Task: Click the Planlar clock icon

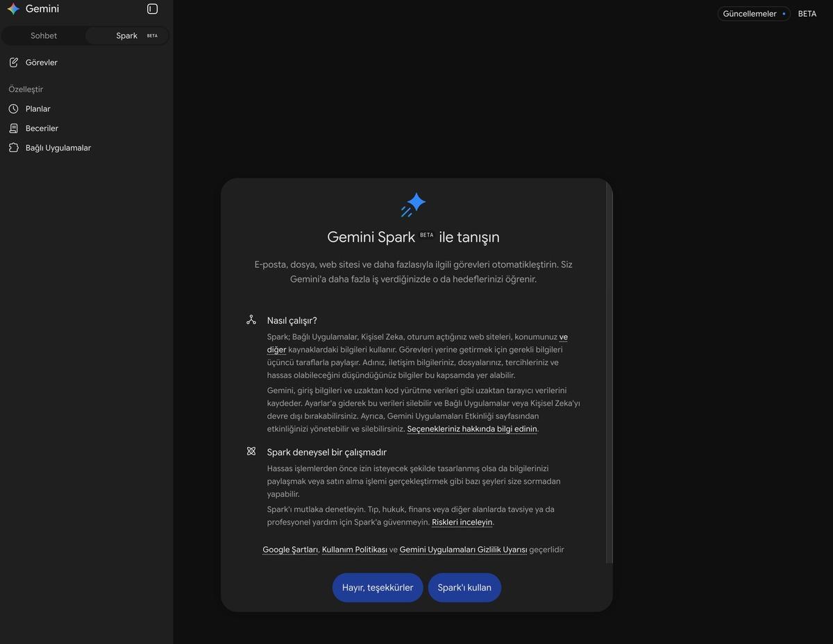Action: click(x=13, y=109)
